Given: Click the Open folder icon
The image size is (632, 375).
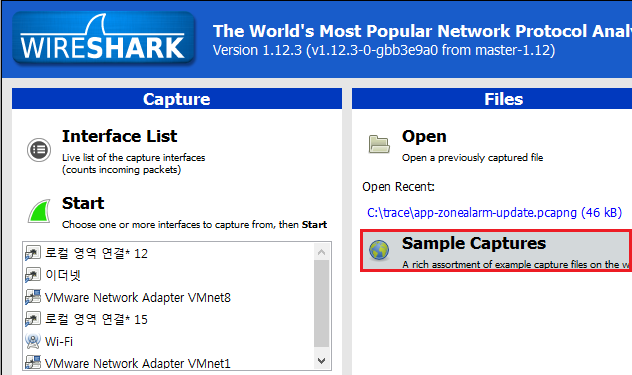Looking at the screenshot, I should (x=379, y=144).
